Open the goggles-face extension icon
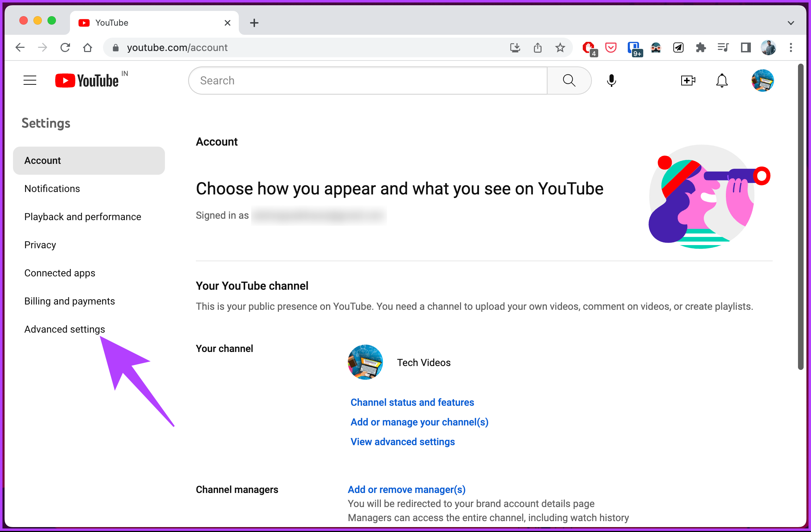The width and height of the screenshot is (811, 532). pos(656,47)
